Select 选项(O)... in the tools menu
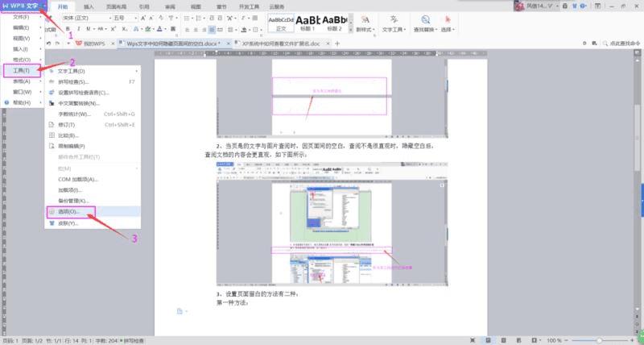The image size is (644, 345). (x=93, y=211)
